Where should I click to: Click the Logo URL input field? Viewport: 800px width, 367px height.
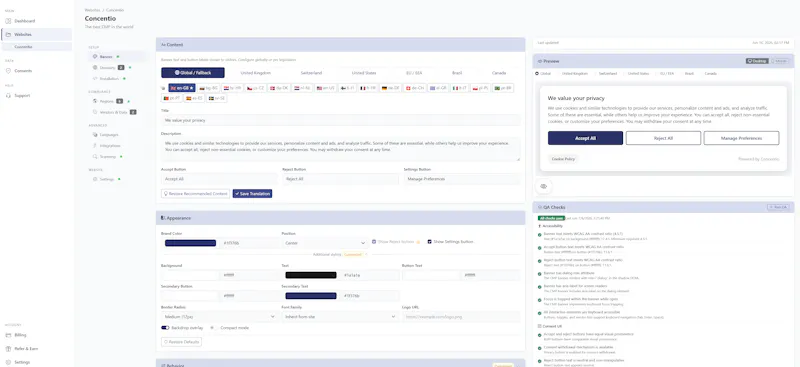[461, 316]
